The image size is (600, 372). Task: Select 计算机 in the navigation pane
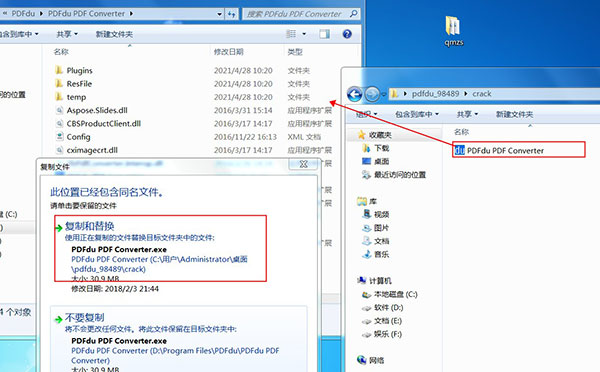tap(374, 281)
